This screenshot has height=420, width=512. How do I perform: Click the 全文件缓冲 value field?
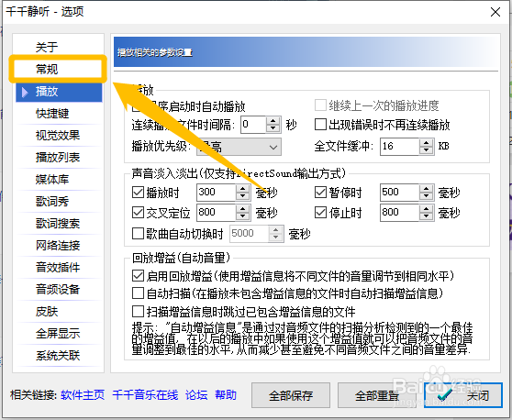[400, 147]
